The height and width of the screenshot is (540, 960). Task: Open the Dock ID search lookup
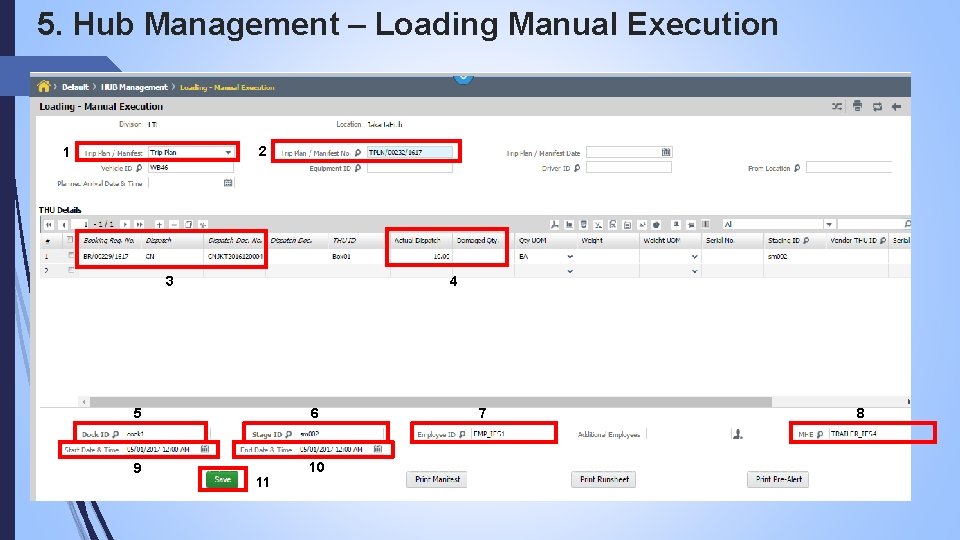click(x=116, y=434)
